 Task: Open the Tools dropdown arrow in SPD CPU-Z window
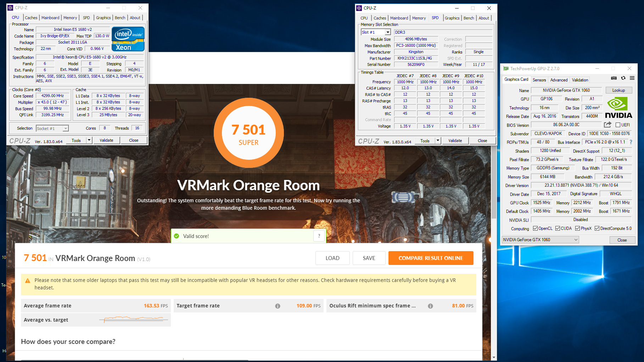pos(438,141)
